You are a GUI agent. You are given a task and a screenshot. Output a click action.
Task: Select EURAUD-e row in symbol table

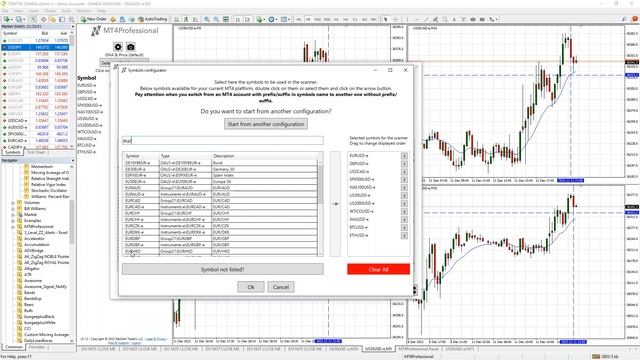click(x=220, y=194)
